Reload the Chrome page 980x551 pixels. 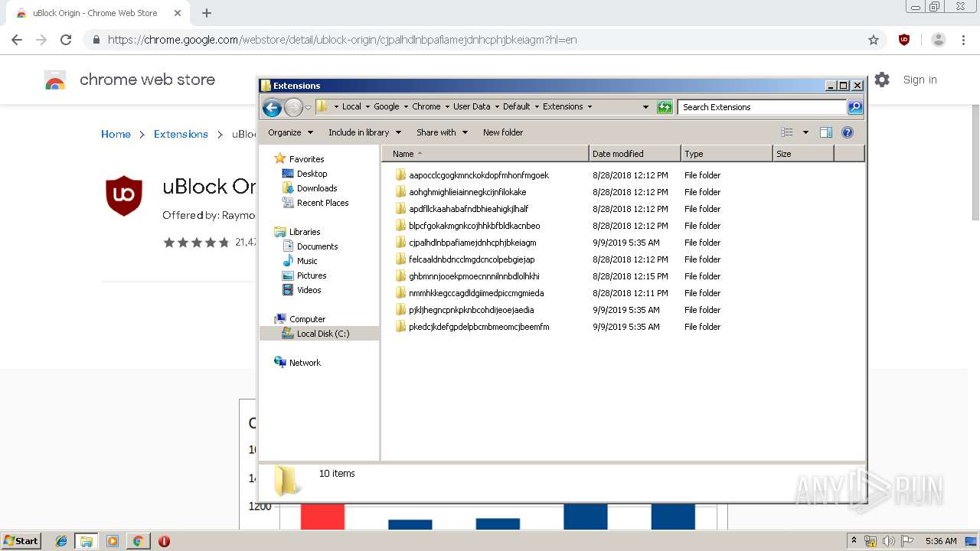click(66, 40)
